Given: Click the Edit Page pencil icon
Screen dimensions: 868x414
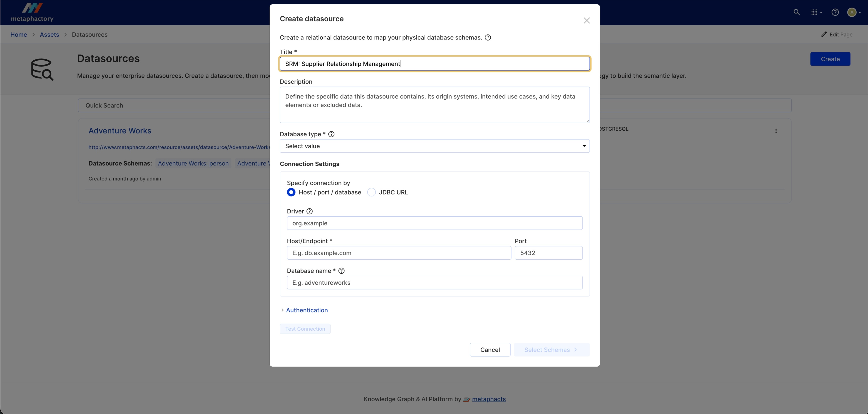Looking at the screenshot, I should coord(824,34).
